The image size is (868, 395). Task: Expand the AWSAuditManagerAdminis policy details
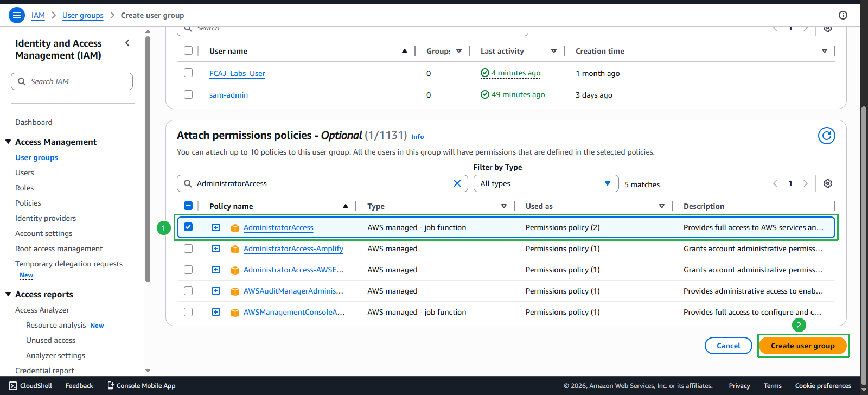pos(216,291)
